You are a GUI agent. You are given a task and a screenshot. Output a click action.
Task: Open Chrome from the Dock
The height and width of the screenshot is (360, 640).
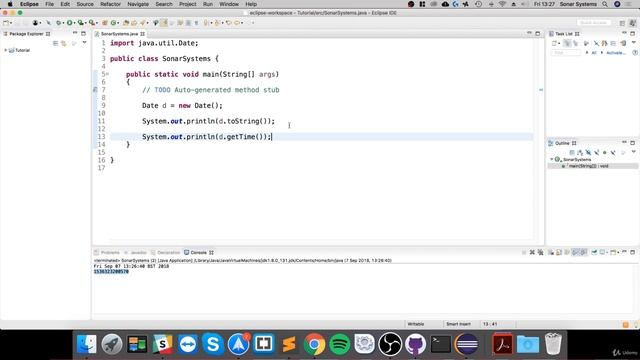tap(314, 344)
